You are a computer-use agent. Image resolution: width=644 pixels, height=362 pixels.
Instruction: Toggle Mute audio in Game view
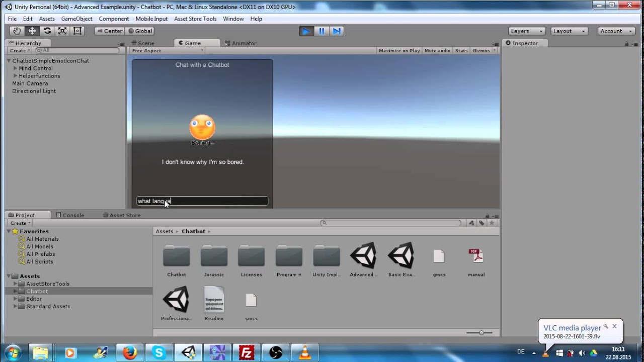point(437,51)
